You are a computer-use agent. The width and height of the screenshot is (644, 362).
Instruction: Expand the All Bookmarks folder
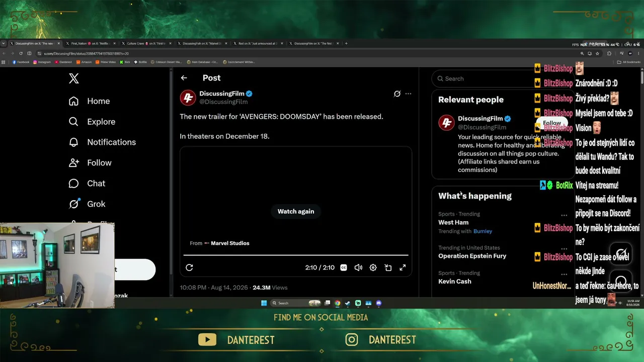(629, 62)
